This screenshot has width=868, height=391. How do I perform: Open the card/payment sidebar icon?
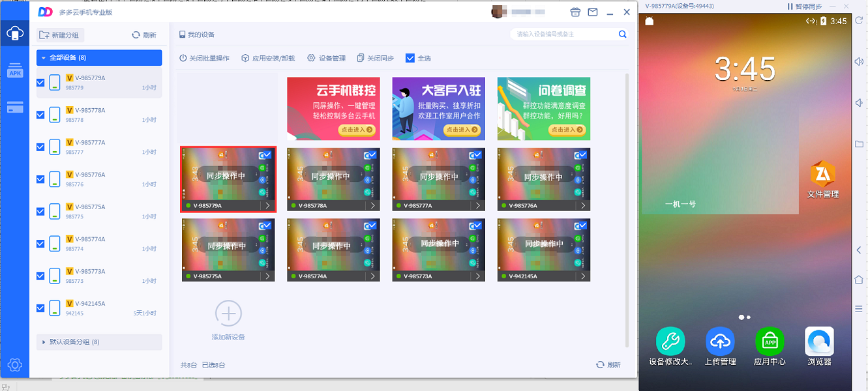[15, 108]
